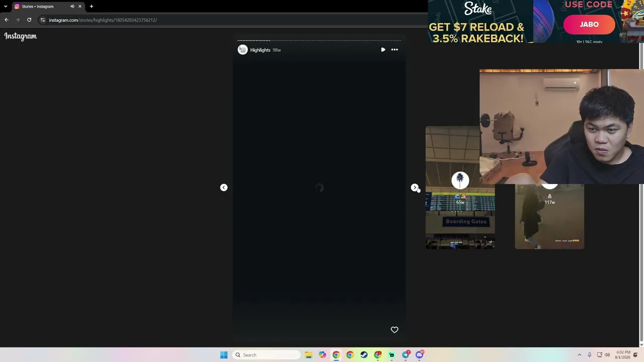The height and width of the screenshot is (362, 644).
Task: Open the story's three-dot options menu
Action: pyautogui.click(x=394, y=50)
